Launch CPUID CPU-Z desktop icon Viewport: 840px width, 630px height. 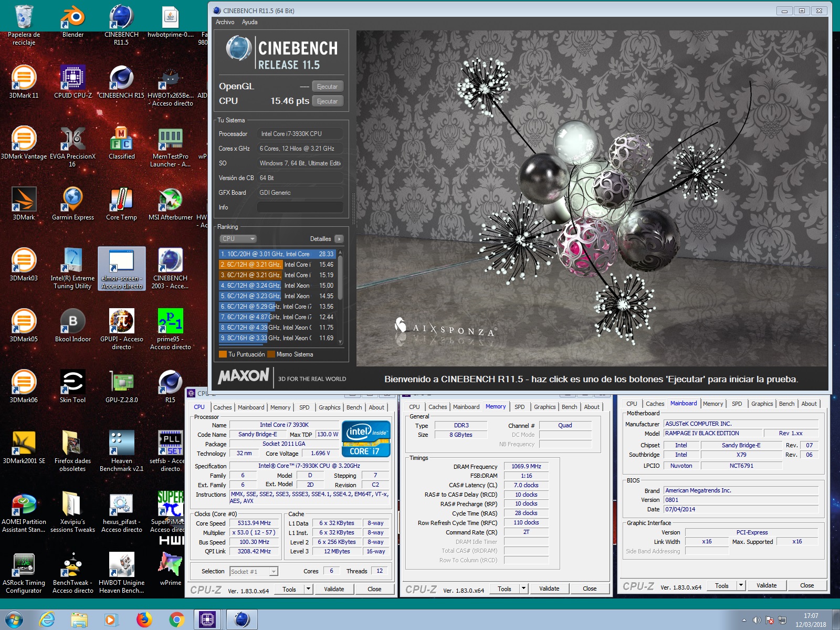click(73, 82)
